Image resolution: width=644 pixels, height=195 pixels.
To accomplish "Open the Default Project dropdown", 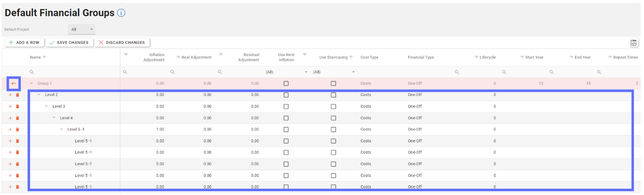I will tap(82, 29).
